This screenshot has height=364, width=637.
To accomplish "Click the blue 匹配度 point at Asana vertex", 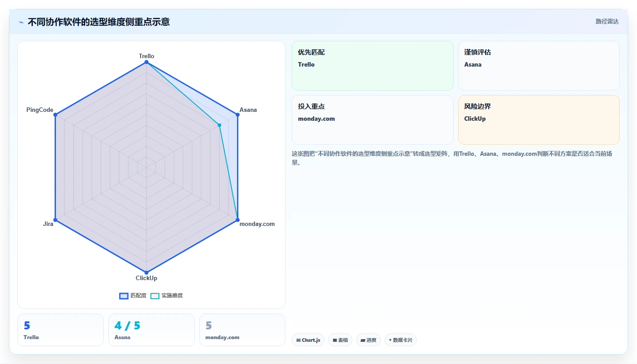I will pos(237,115).
